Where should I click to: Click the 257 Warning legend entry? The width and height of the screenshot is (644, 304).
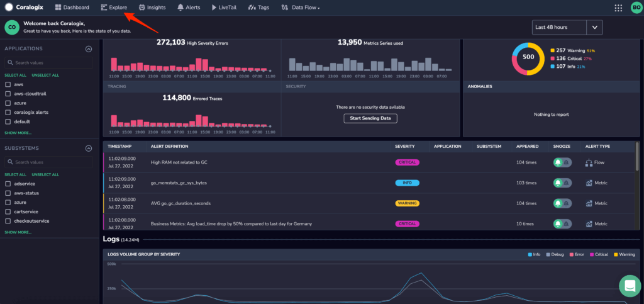point(572,50)
